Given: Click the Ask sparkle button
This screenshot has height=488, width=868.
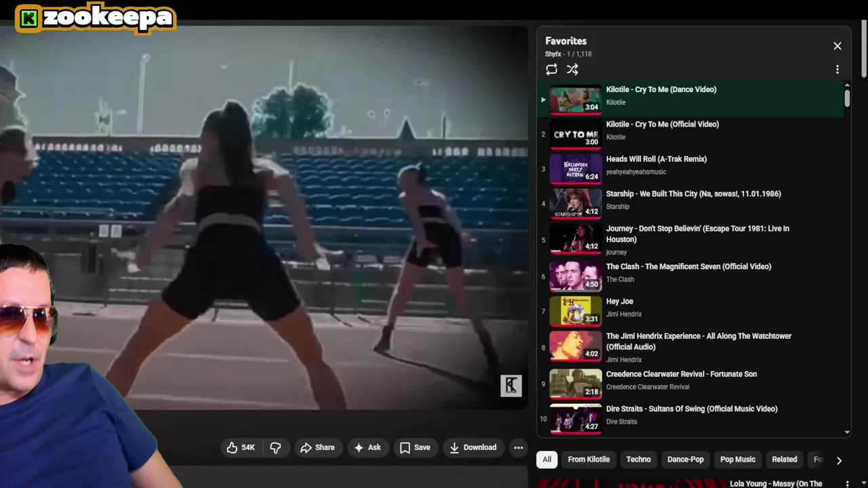Looking at the screenshot, I should point(367,447).
